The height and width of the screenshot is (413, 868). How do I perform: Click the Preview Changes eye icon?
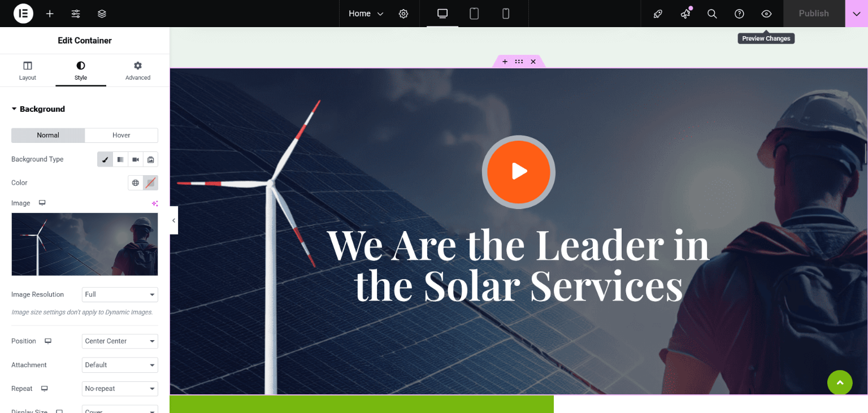[x=766, y=14]
